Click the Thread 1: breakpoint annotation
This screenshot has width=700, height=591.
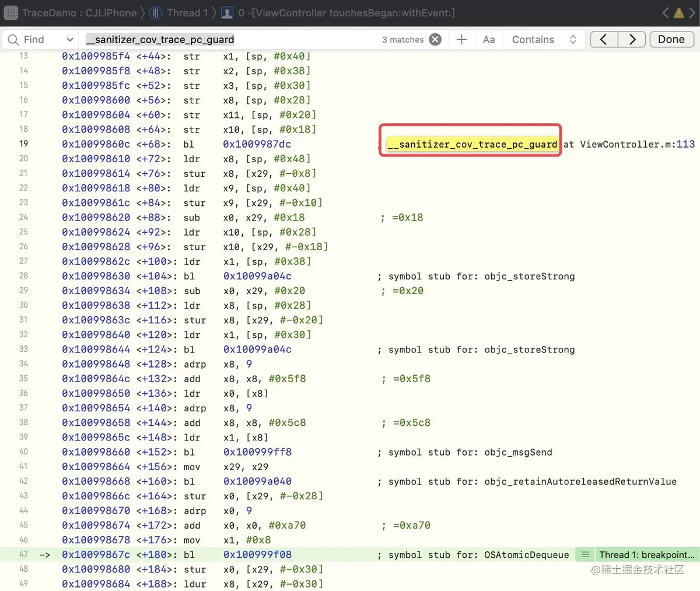[646, 555]
